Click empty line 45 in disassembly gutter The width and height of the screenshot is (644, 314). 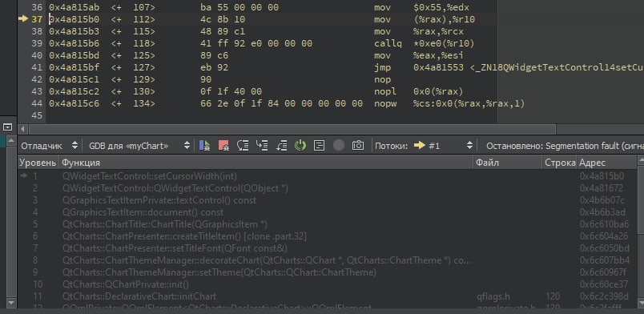tap(37, 115)
